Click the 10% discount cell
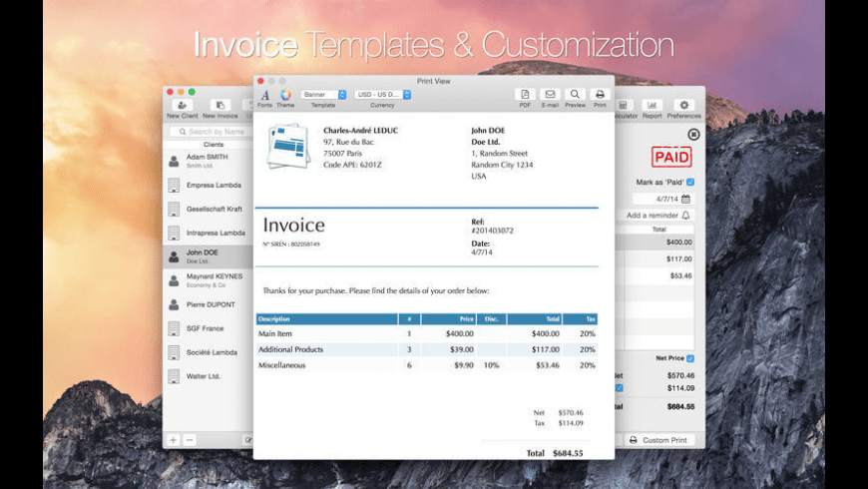Image resolution: width=868 pixels, height=489 pixels. (x=491, y=365)
